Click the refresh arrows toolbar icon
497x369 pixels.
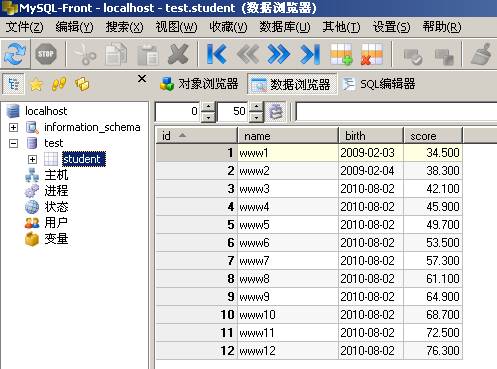(15, 54)
